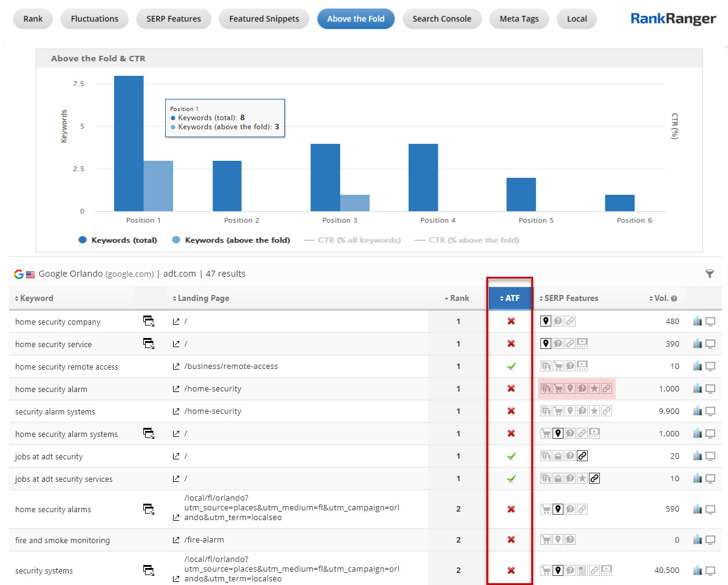Switch to the Featured Snippets tab
Screen dimensions: 728x585
[x=264, y=19]
